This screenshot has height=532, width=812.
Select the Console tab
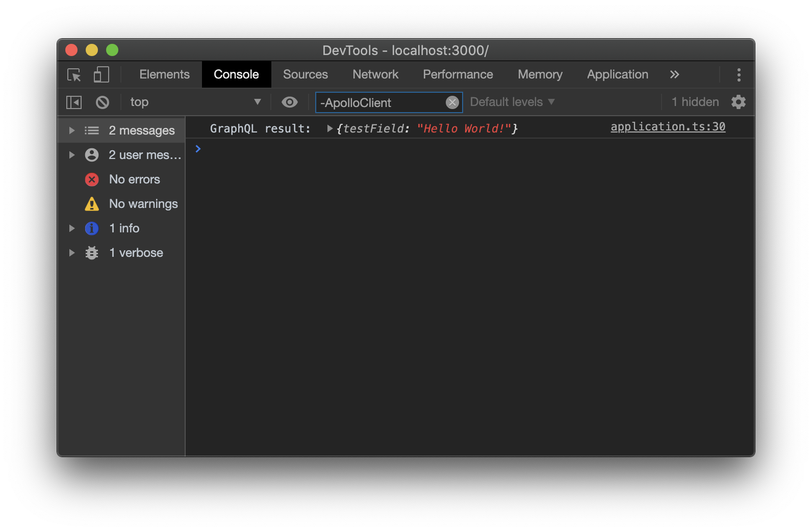(x=236, y=74)
